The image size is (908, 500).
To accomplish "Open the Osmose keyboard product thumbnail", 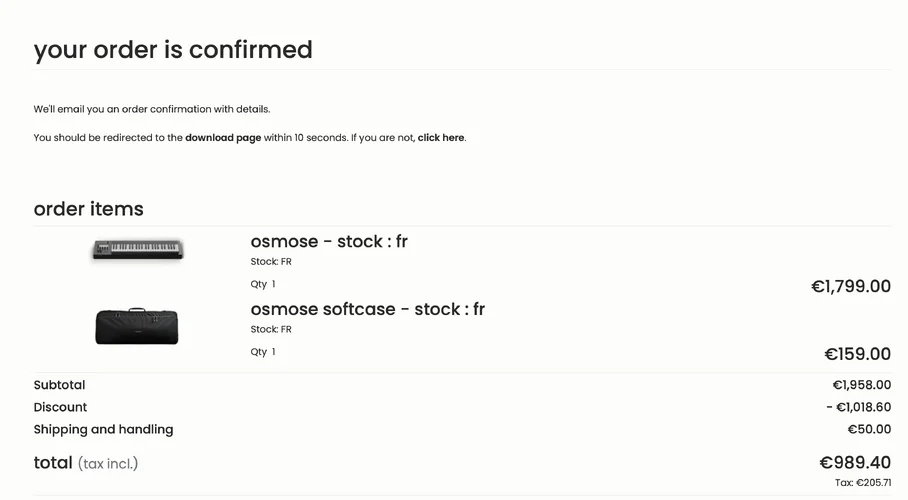I will pos(138,249).
